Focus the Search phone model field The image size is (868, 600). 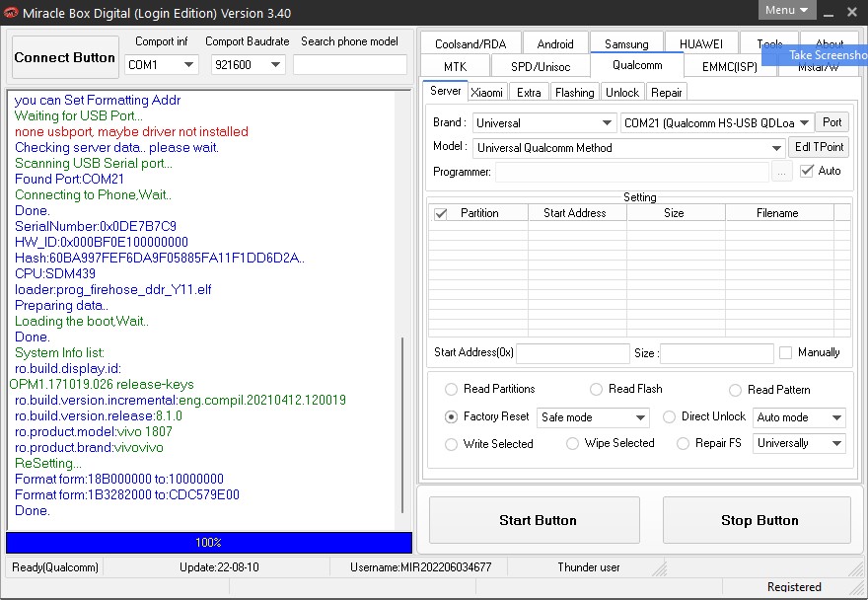350,65
